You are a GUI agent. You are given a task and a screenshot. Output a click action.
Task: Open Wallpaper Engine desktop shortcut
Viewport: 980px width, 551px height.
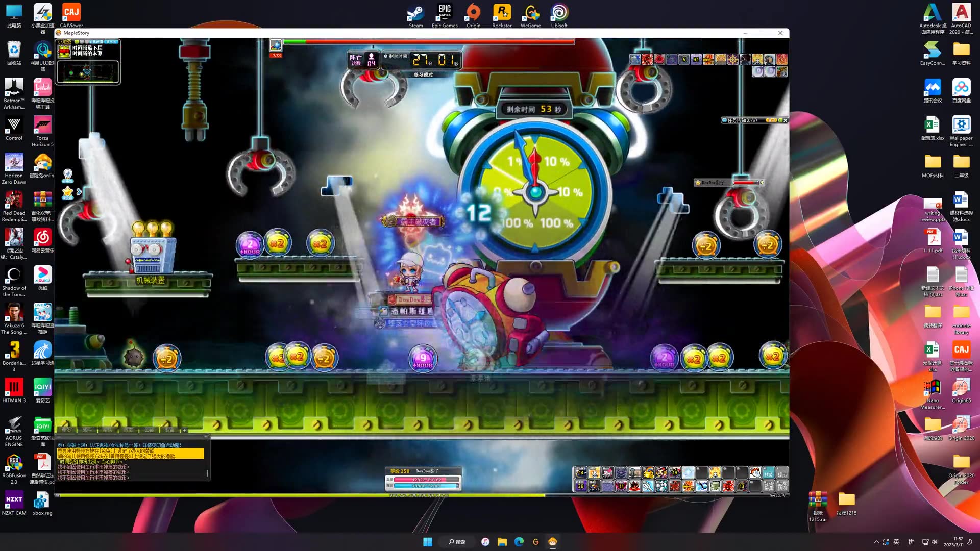click(x=961, y=131)
